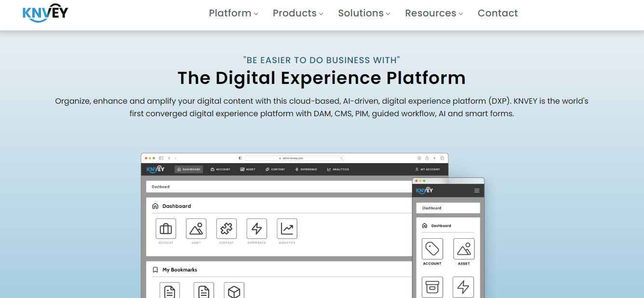
Task: Open the lightning bolt tile in the mobile mockup
Action: [463, 287]
